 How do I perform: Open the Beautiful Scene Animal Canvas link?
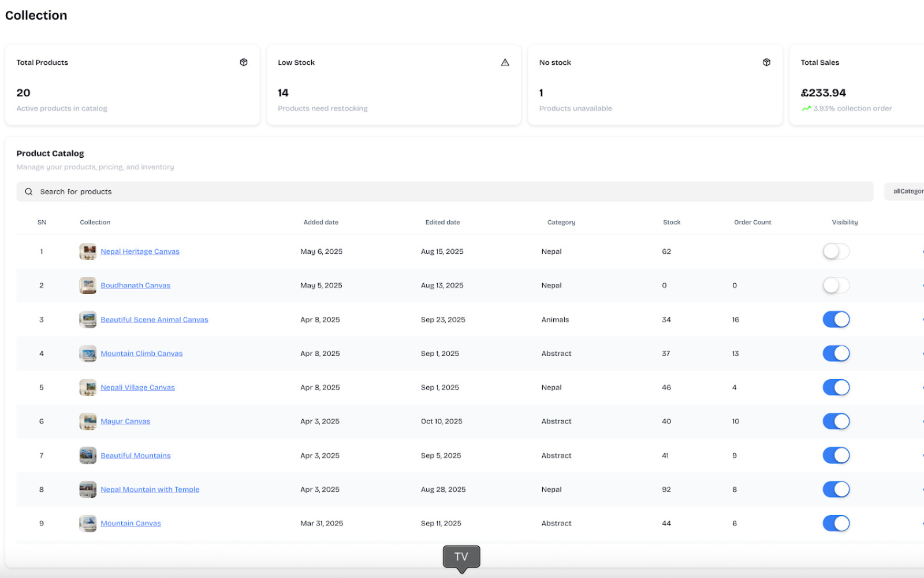coord(154,320)
